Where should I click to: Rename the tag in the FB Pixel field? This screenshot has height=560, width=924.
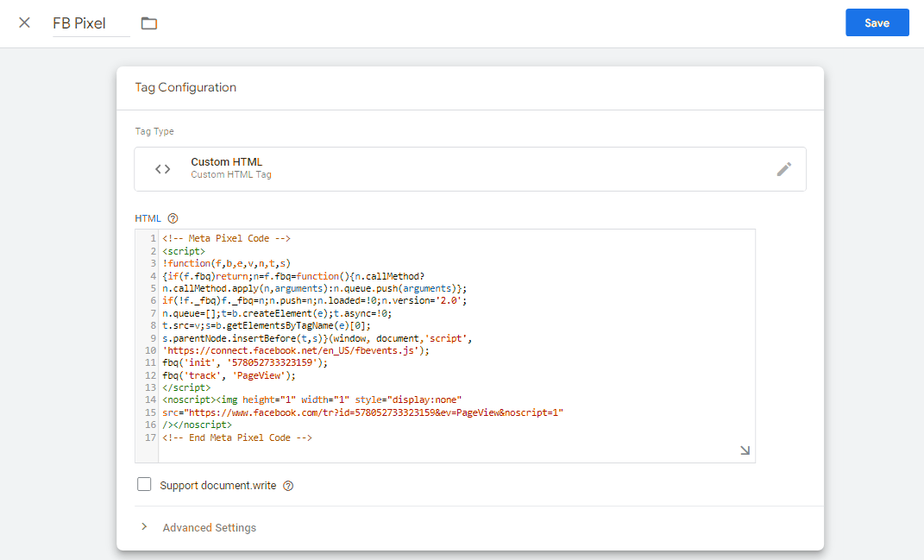pos(91,23)
